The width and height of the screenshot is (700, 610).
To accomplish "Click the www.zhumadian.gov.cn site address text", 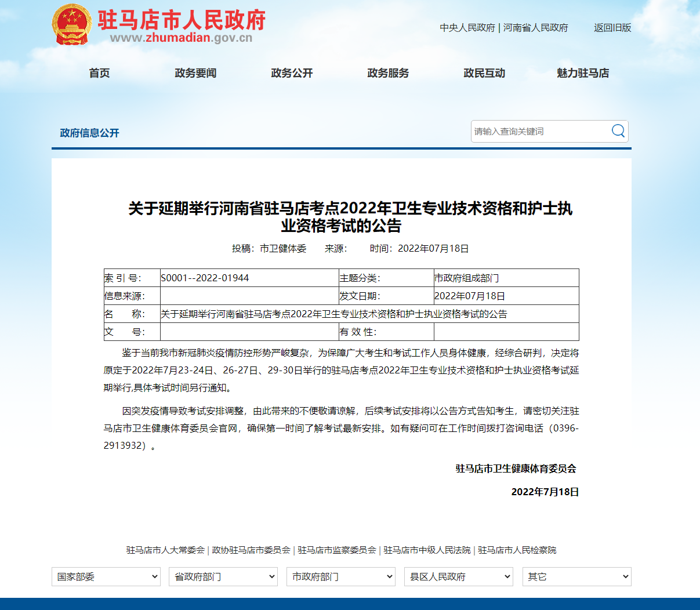I will (181, 38).
